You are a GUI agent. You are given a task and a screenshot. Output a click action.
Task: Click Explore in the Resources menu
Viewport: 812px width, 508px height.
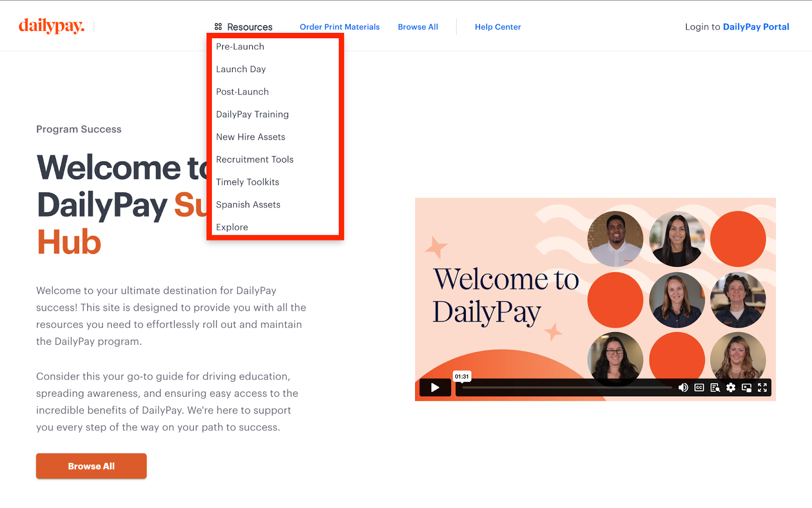pyautogui.click(x=232, y=227)
